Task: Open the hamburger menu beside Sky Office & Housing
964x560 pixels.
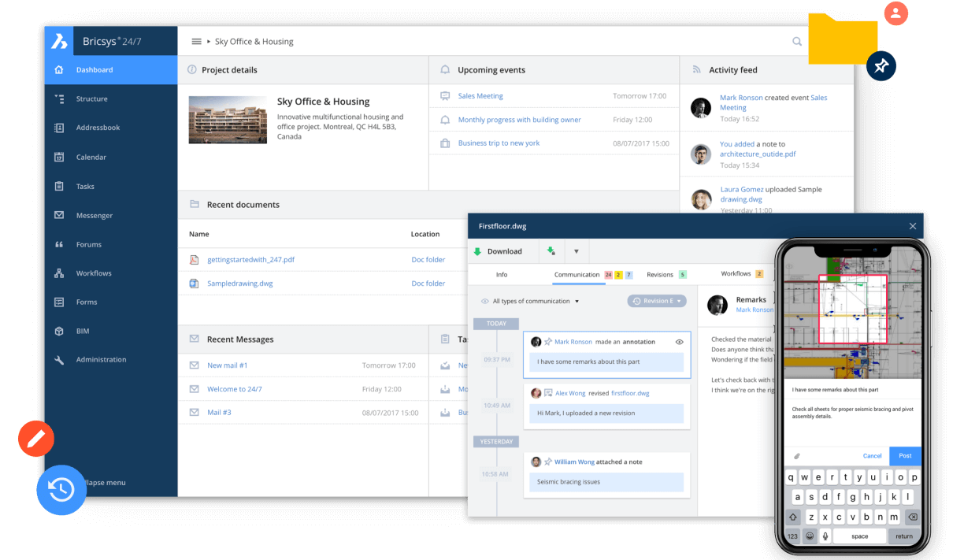Action: tap(196, 42)
